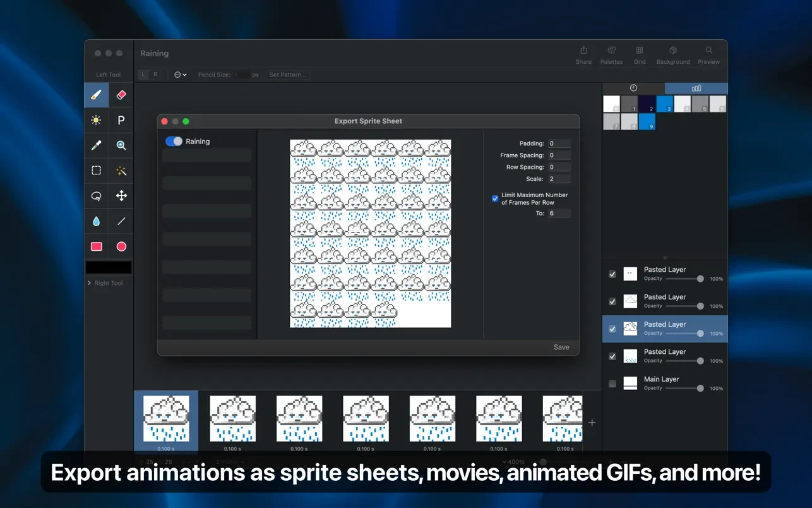
Task: Choose the Lasso selection tool
Action: pyautogui.click(x=96, y=196)
